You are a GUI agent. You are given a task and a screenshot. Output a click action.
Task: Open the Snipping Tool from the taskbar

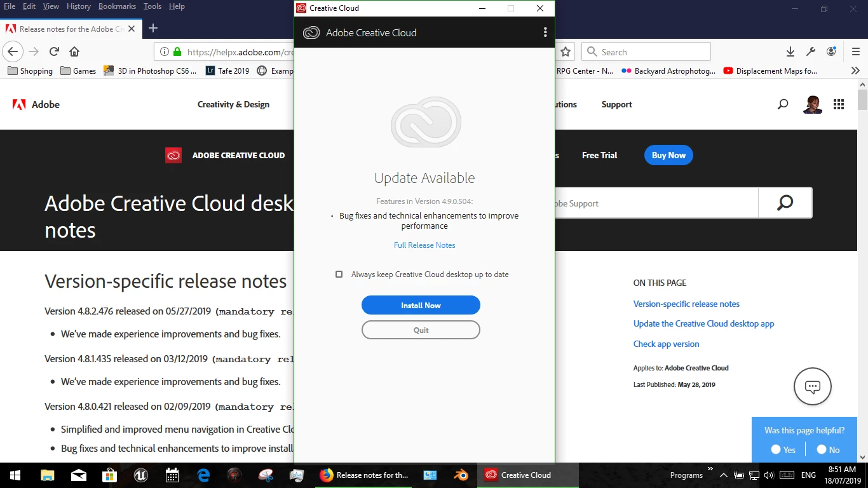(x=266, y=475)
